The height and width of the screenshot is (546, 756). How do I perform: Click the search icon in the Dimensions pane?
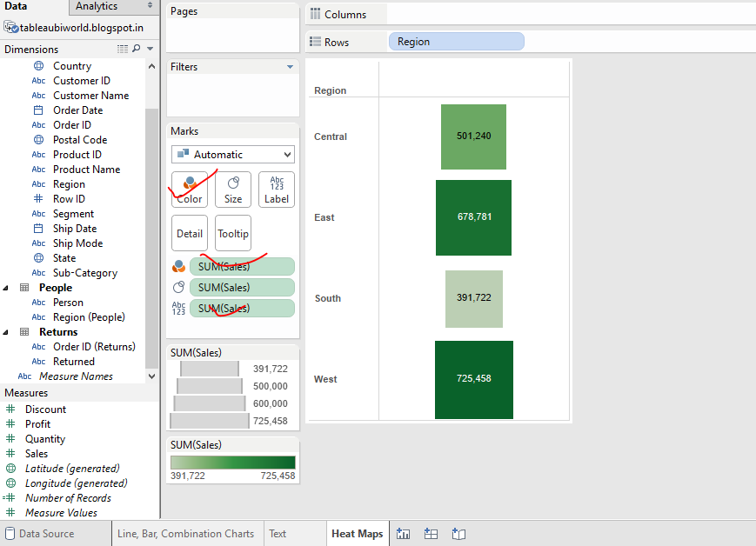[x=134, y=49]
